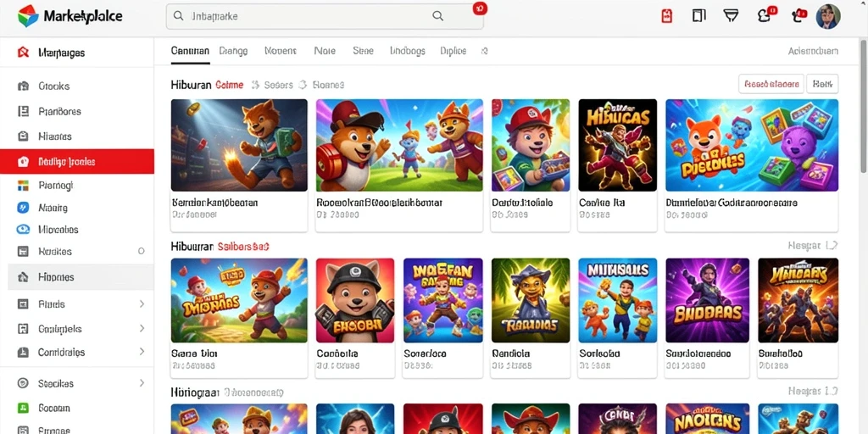This screenshot has width=868, height=434.
Task: Click the Otooks sidebar icon
Action: pyautogui.click(x=23, y=86)
